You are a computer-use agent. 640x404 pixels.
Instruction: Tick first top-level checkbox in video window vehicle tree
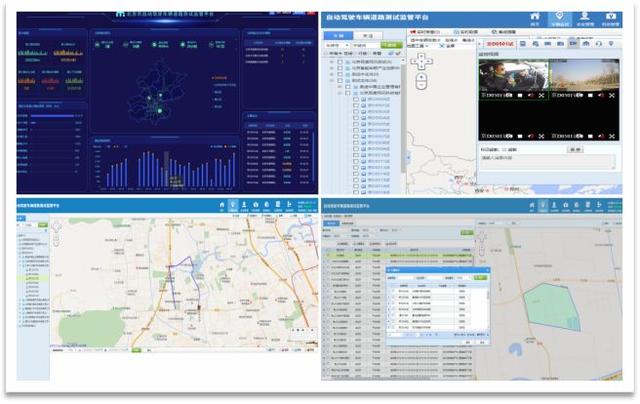(340, 62)
